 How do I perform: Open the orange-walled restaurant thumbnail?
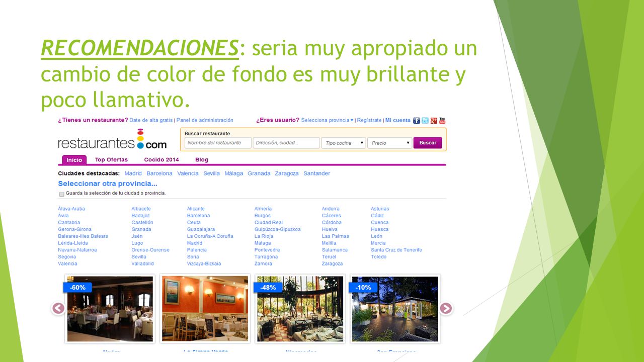[205, 309]
